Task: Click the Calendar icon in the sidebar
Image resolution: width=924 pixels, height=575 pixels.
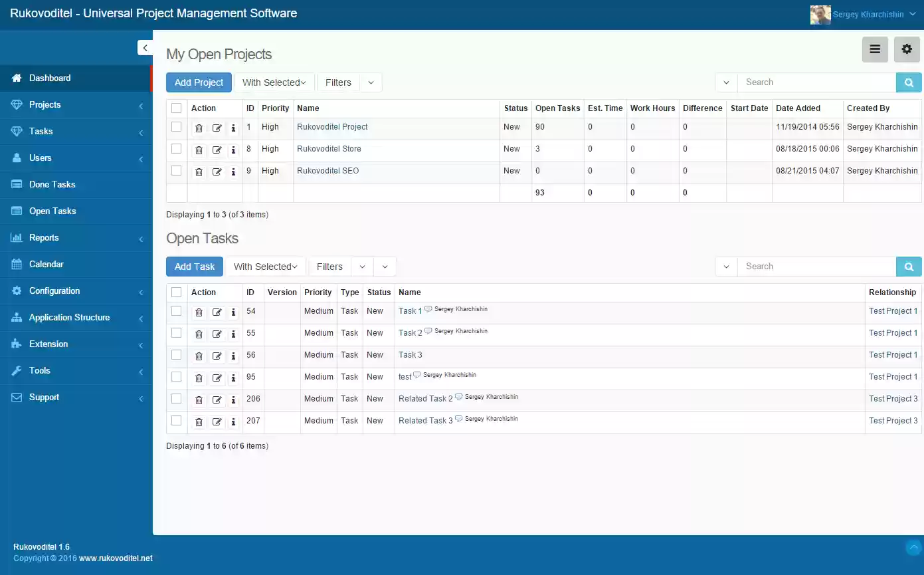Action: [x=17, y=264]
